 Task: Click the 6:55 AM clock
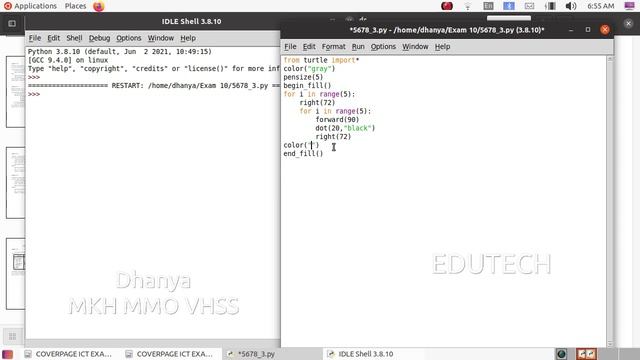click(x=600, y=6)
